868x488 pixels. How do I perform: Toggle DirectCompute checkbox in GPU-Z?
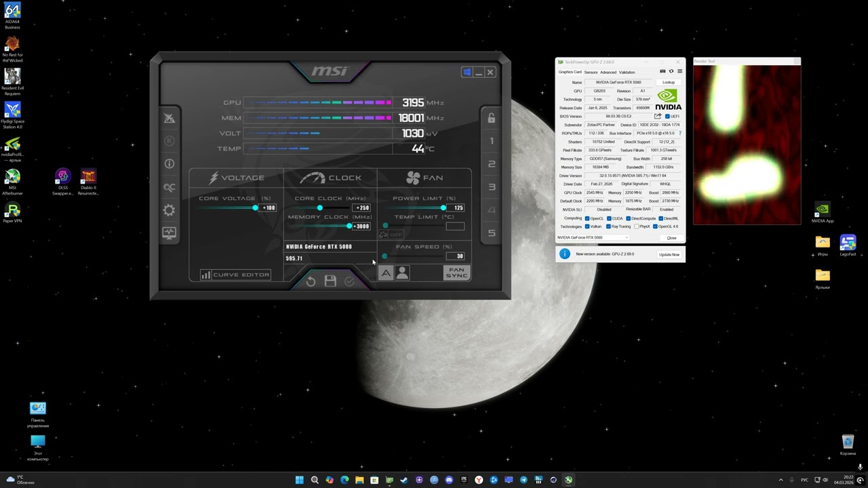tap(629, 218)
